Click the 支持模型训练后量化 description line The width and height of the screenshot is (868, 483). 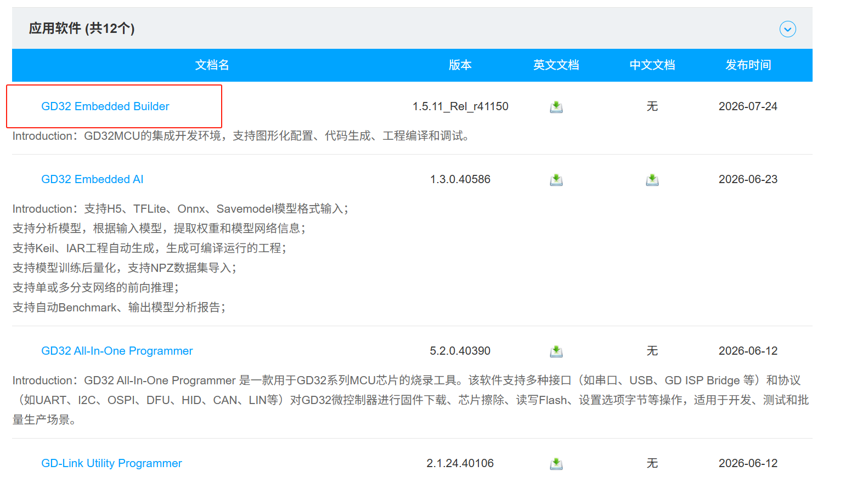pyautogui.click(x=125, y=268)
